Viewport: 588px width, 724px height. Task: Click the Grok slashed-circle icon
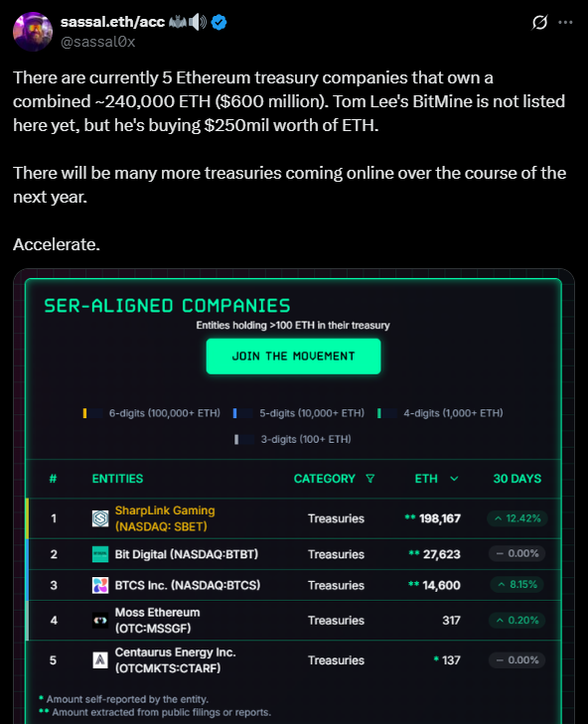point(539,22)
